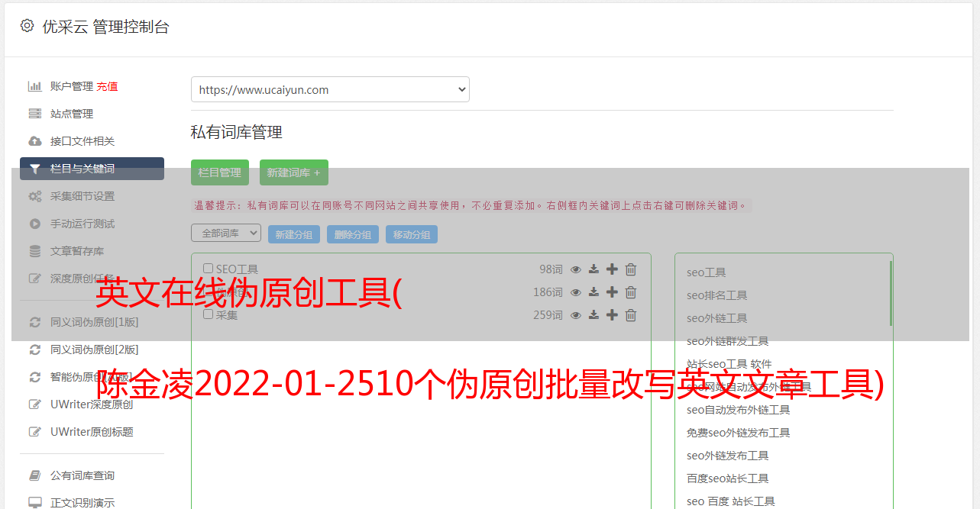
Task: Download the 186词 word list
Action: 593,292
